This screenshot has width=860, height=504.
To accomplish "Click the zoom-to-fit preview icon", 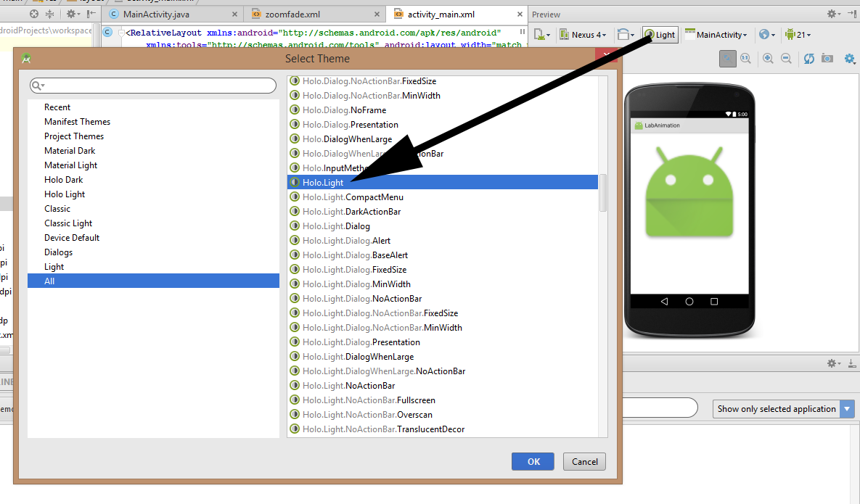I will click(x=727, y=59).
